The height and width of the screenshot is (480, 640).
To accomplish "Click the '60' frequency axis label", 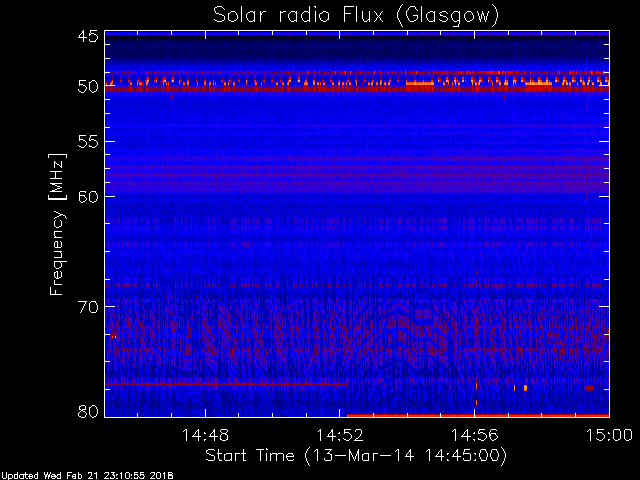I will tap(88, 196).
